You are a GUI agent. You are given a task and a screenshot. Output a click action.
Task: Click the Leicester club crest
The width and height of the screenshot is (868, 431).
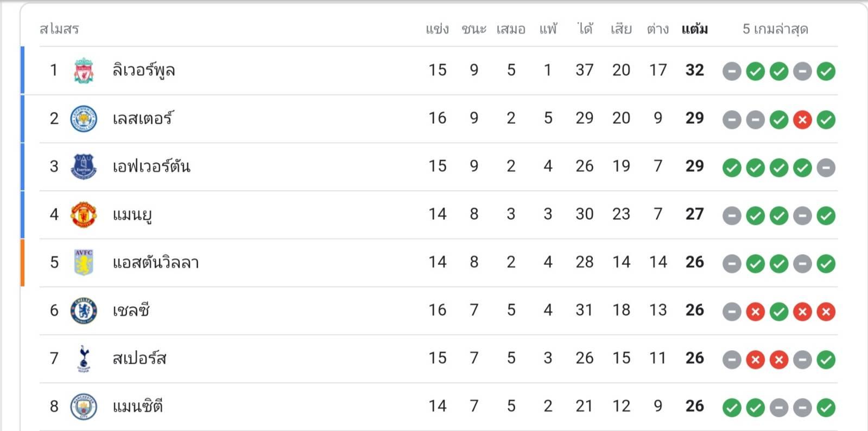[x=84, y=119]
